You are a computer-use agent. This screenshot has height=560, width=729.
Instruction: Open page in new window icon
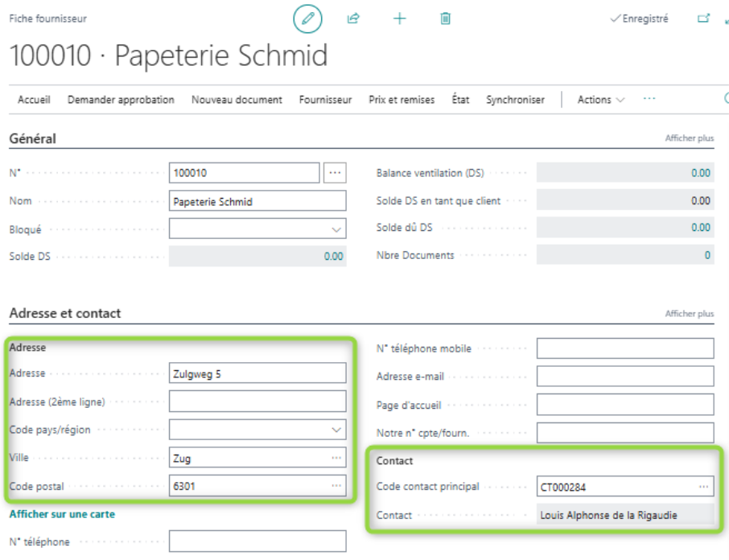(703, 19)
